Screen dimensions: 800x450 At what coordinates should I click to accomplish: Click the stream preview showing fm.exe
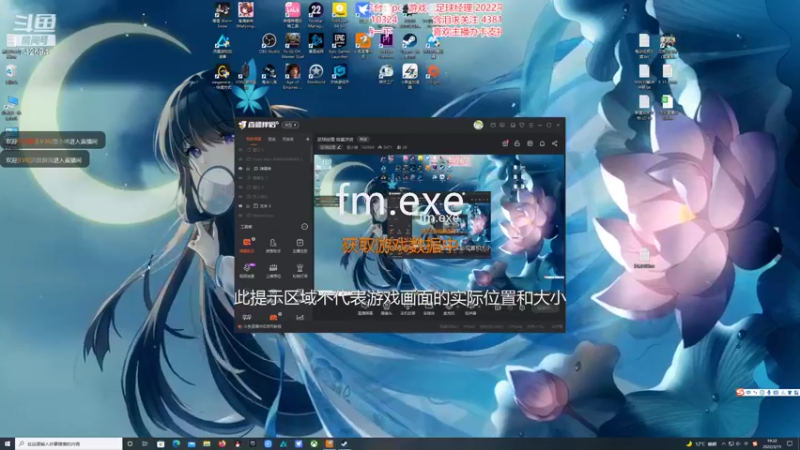click(439, 223)
